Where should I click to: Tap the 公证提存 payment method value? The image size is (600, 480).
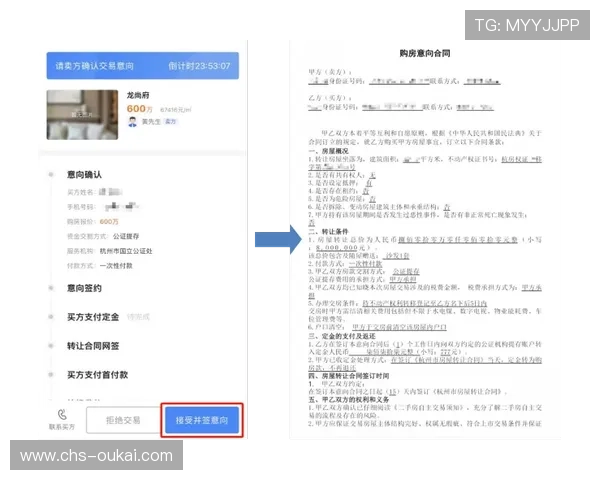coord(126,236)
